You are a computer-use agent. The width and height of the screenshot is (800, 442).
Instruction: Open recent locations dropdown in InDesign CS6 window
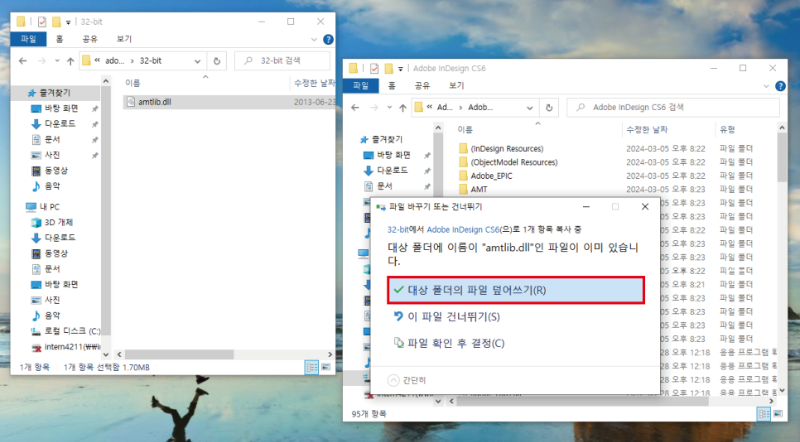coord(389,108)
